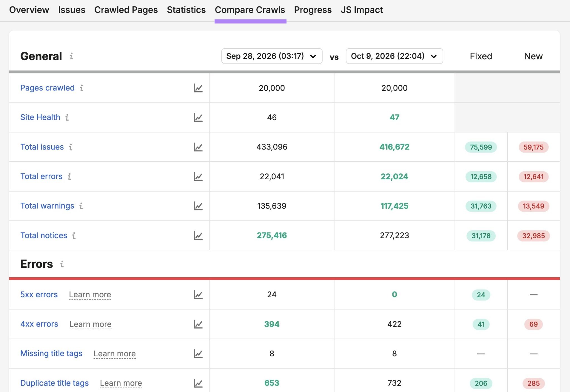Open trend chart icon for 4xx errors

pyautogui.click(x=198, y=324)
